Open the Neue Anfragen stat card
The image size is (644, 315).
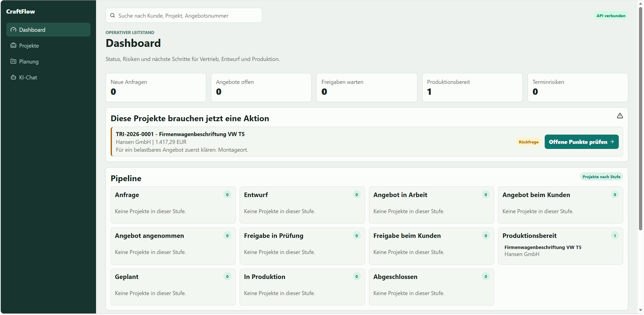click(156, 87)
